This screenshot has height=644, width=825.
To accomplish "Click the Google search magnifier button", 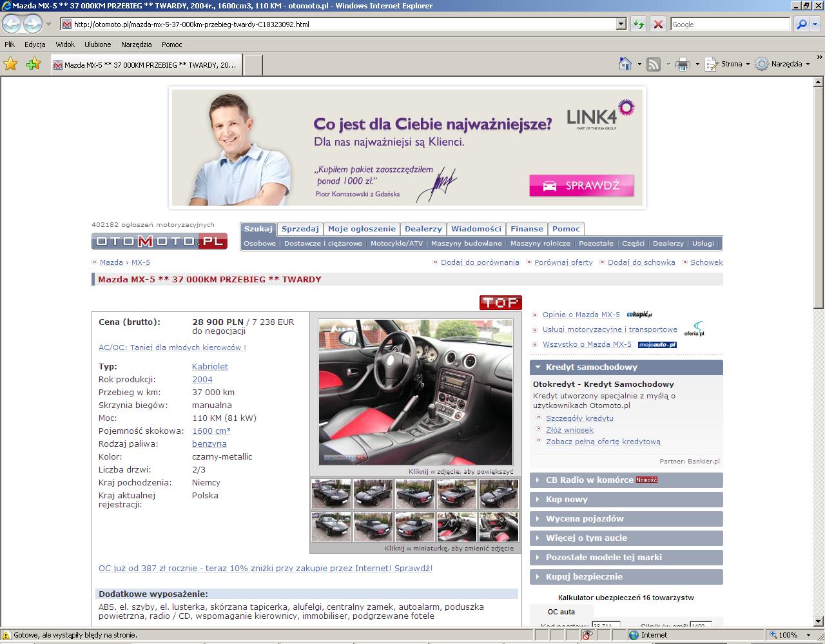I will [801, 24].
